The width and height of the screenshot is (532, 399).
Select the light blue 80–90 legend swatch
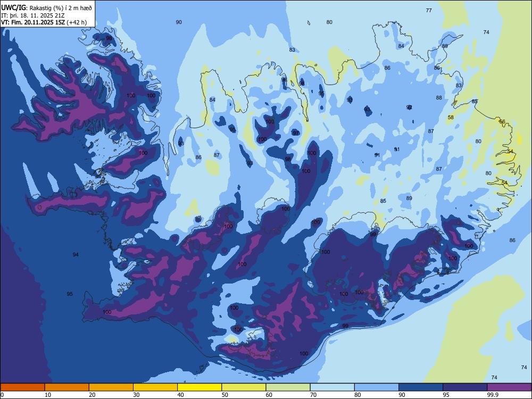(377, 387)
